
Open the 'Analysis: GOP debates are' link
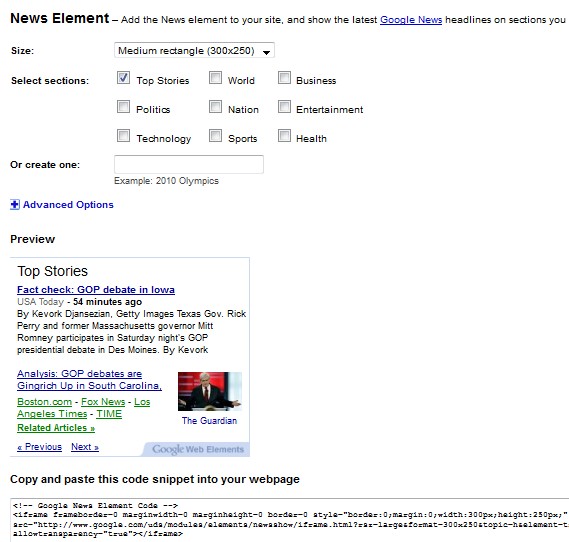pyautogui.click(x=79, y=374)
